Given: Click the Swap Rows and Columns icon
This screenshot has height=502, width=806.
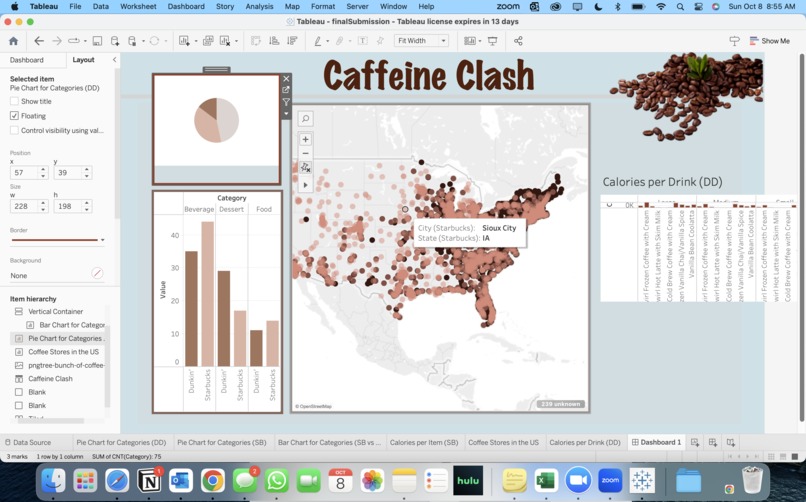Looking at the screenshot, I should (255, 41).
